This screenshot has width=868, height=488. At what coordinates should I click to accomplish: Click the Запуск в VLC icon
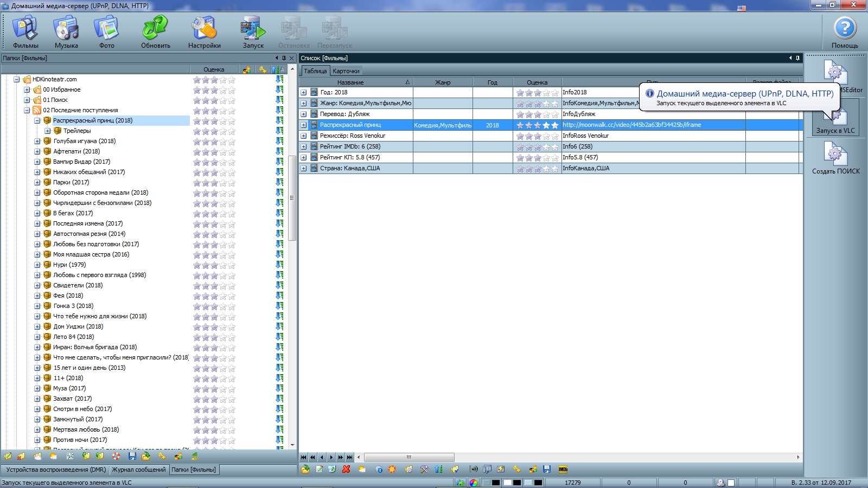click(835, 120)
